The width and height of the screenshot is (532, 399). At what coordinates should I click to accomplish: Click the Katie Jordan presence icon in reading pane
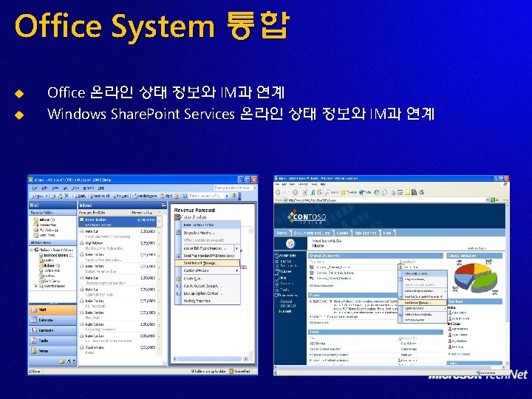point(177,216)
